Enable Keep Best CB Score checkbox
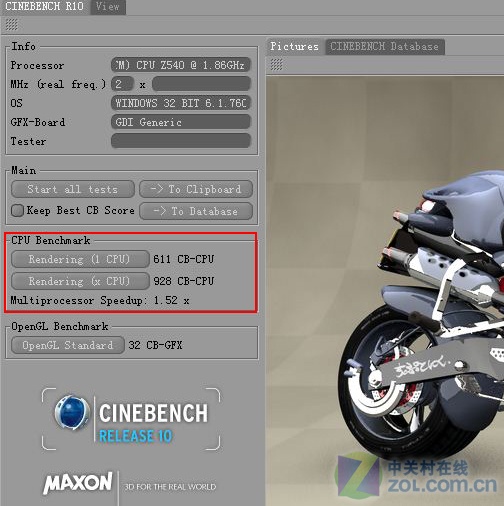 pyautogui.click(x=17, y=211)
